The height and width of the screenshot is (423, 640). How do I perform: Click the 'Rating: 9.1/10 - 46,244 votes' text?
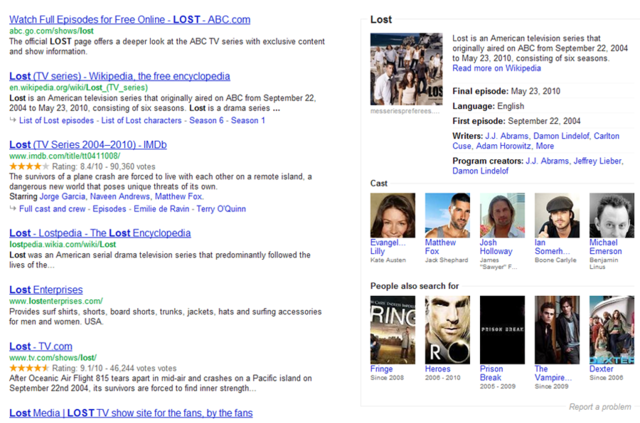pyautogui.click(x=114, y=368)
